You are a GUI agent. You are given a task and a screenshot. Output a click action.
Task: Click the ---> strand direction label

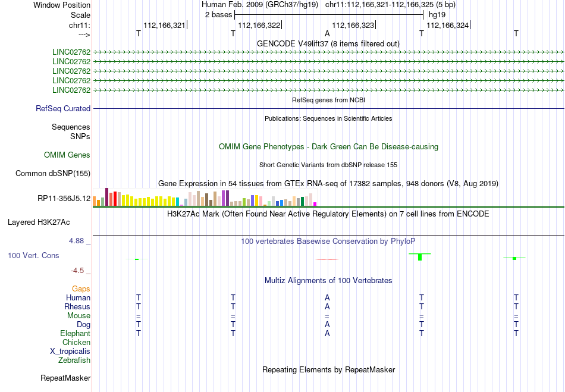84,35
